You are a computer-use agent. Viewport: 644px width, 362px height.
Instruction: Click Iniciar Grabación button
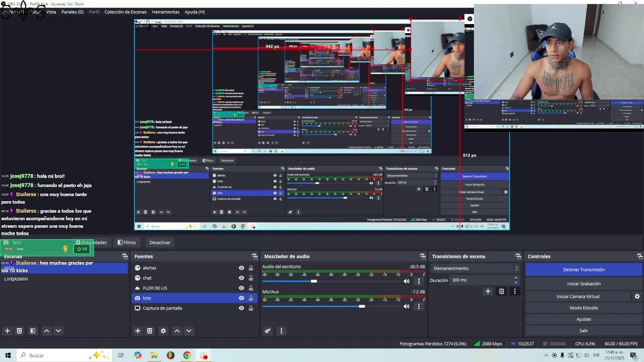[x=584, y=284]
